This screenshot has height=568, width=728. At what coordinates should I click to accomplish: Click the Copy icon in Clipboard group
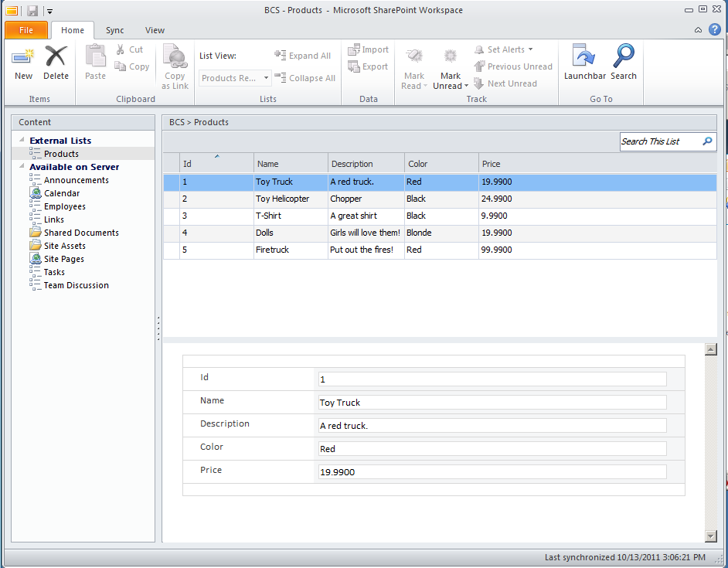121,66
